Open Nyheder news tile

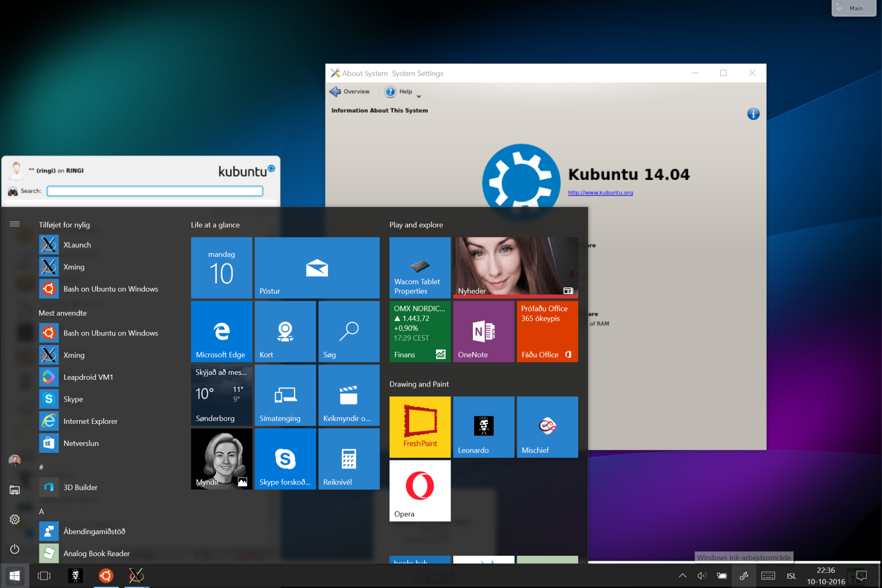pos(516,268)
